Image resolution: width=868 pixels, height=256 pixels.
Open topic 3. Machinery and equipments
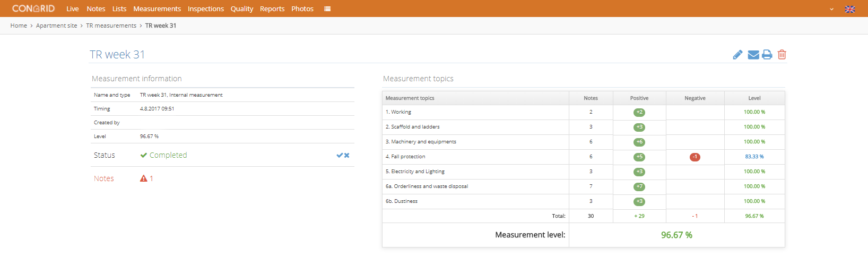[x=421, y=142]
